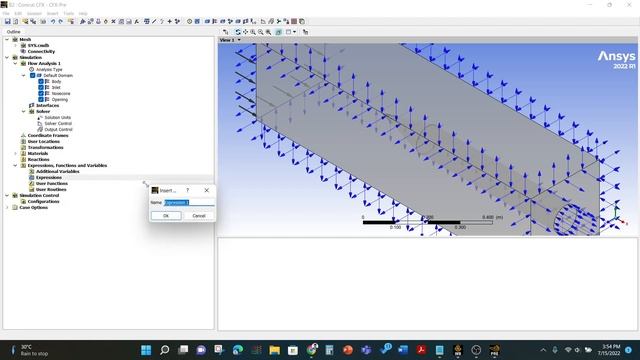Viewport: 640px width, 360px height.
Task: Click the Name field in Insert dialog
Action: (189, 202)
